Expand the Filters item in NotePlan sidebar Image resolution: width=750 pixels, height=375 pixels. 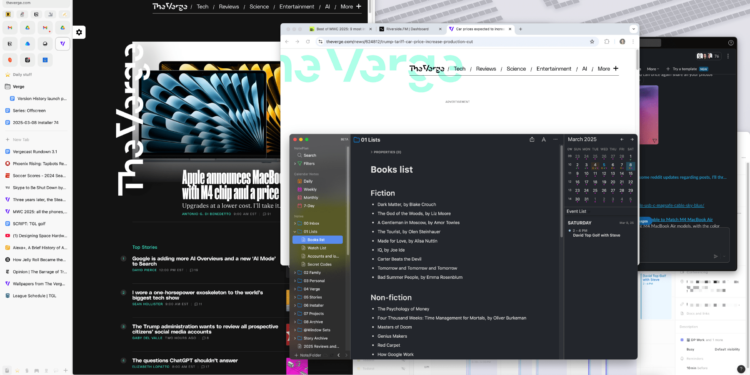click(x=295, y=164)
